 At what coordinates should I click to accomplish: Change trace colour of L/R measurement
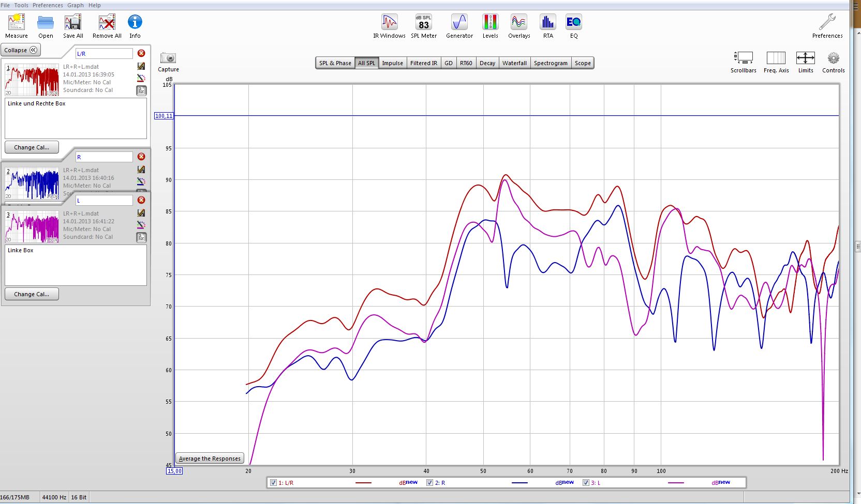141,78
